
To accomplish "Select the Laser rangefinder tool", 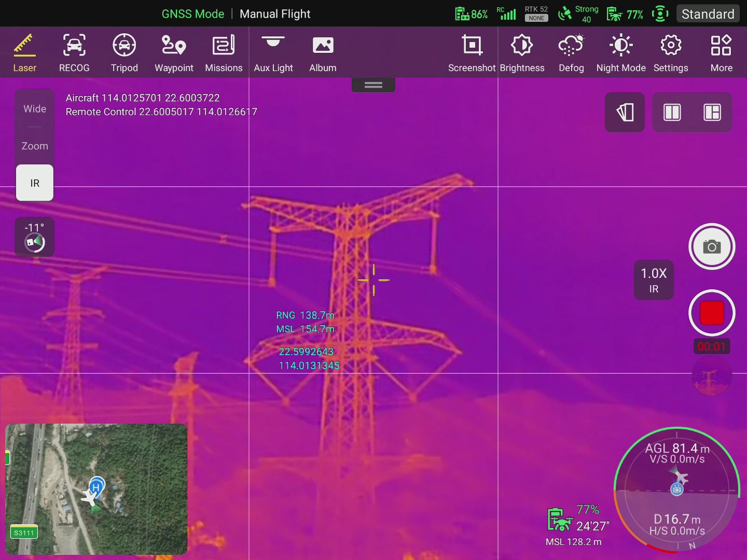I will 24,52.
